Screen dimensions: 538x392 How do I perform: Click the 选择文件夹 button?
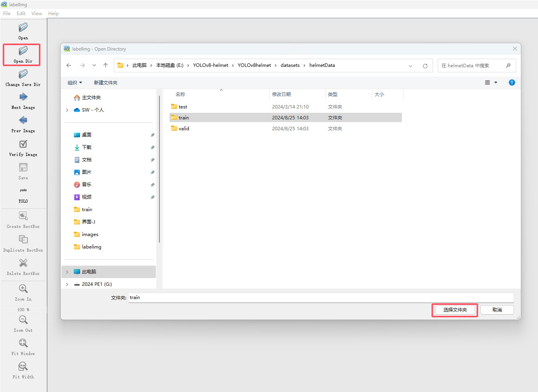click(455, 310)
